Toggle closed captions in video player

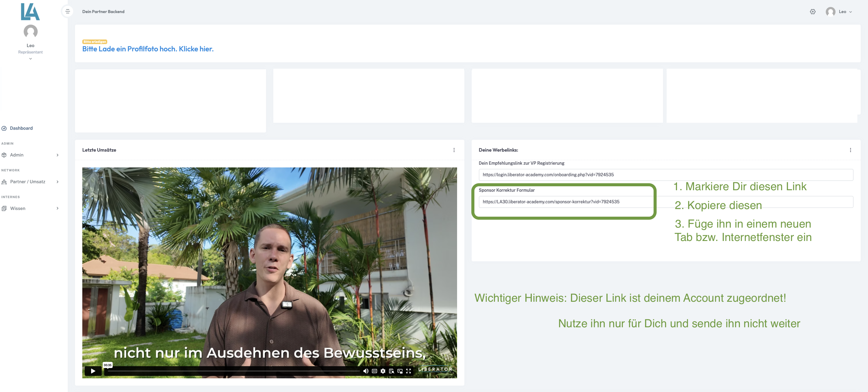374,371
